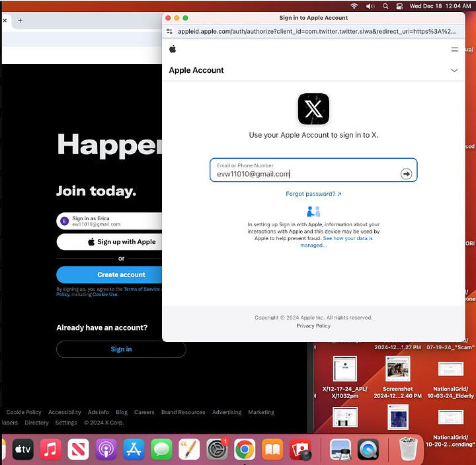
Task: Open Blog footer link
Action: coord(122,412)
